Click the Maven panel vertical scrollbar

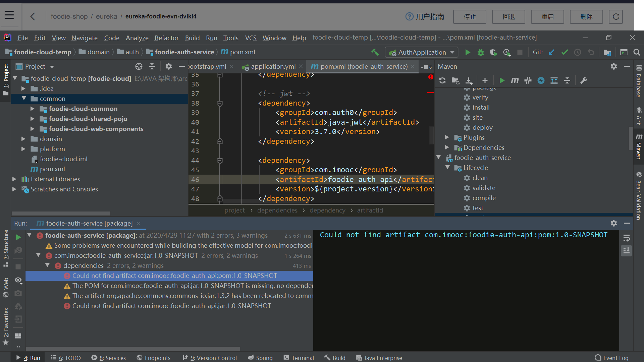pos(631,139)
